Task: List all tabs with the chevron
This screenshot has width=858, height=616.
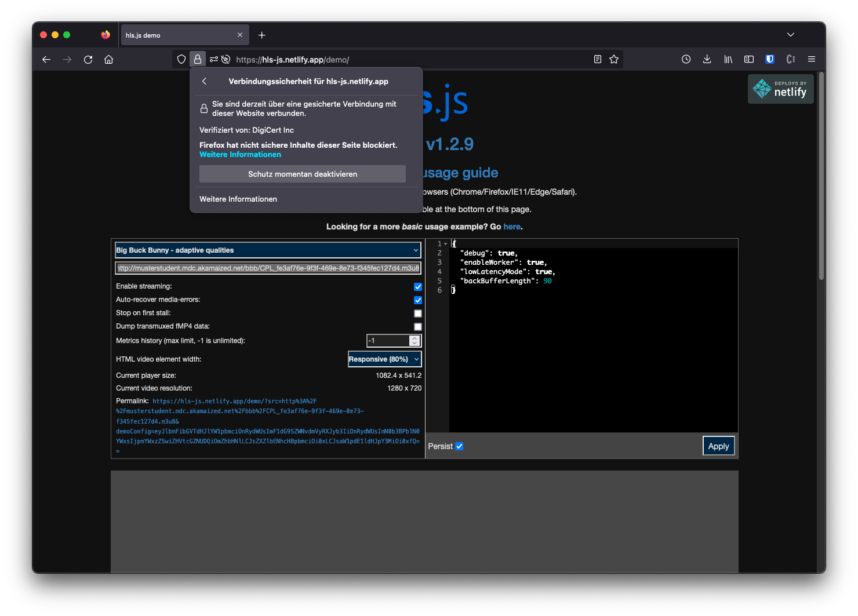Action: click(791, 35)
